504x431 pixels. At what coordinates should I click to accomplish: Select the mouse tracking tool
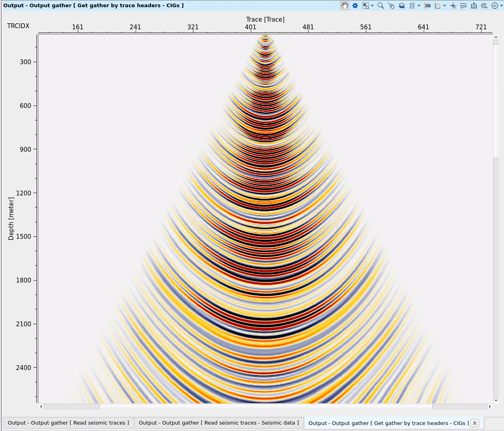tap(391, 6)
